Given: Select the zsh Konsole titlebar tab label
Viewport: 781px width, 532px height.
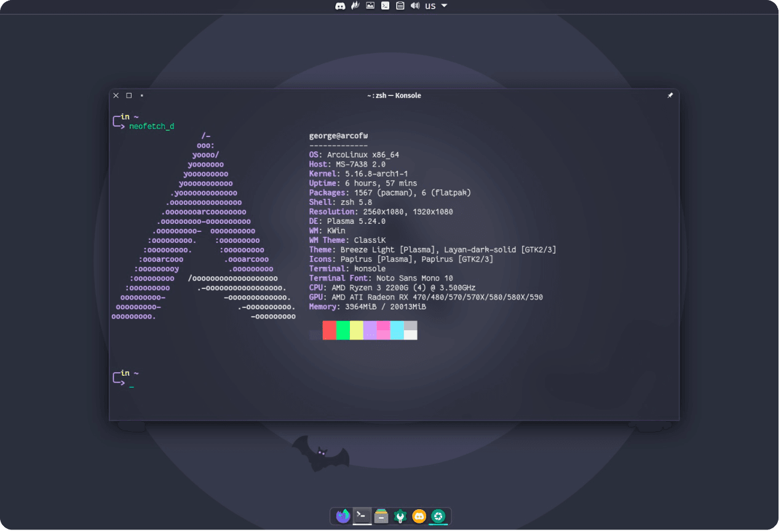Looking at the screenshot, I should point(394,95).
